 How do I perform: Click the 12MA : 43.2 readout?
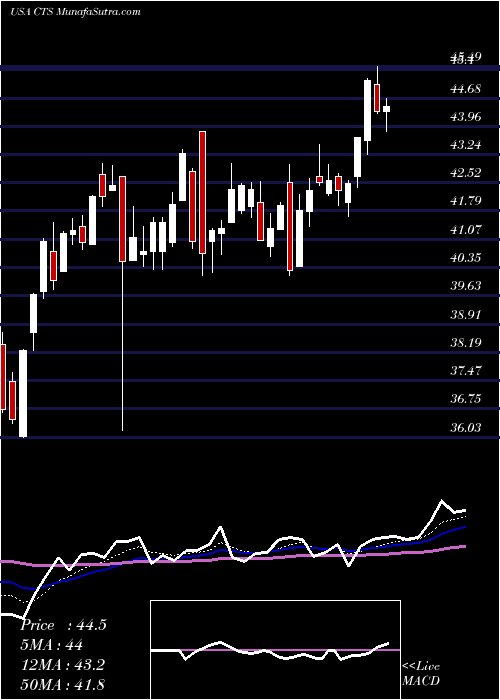click(62, 665)
